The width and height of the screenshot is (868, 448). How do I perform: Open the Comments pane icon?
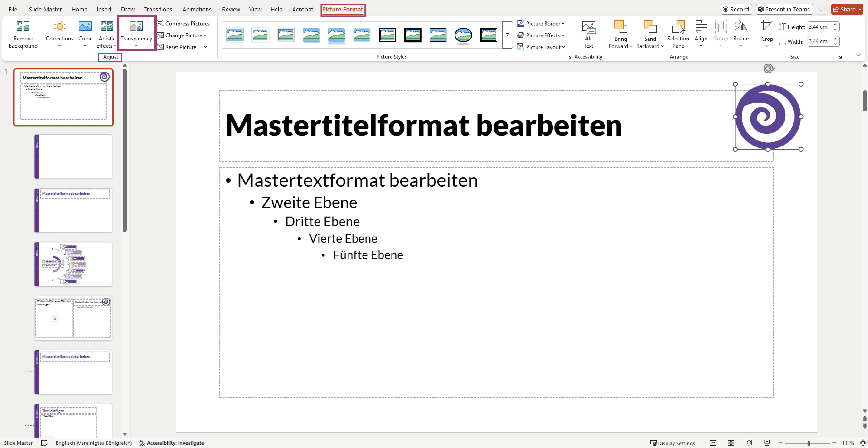(x=822, y=9)
